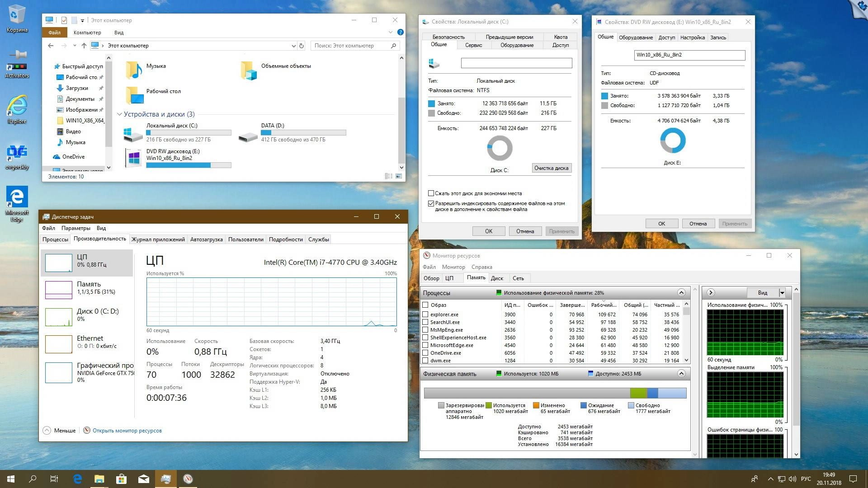This screenshot has width=868, height=488.
Task: Click the Очистка диска button
Action: pos(552,168)
